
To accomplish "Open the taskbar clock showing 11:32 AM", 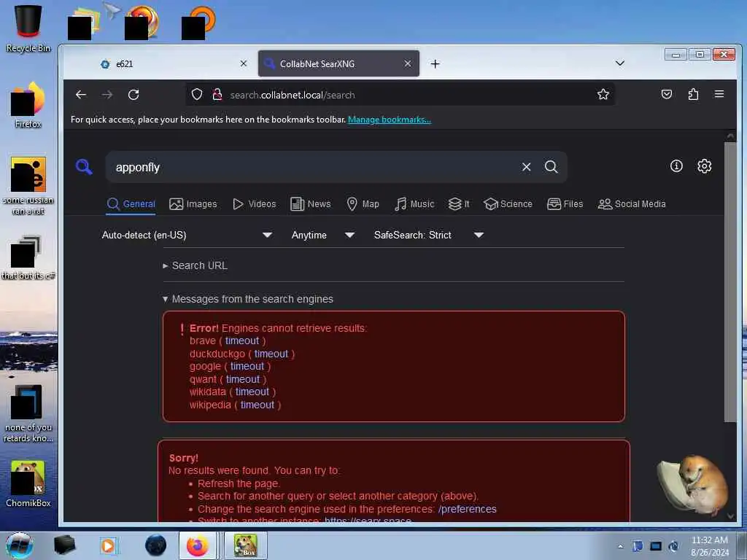I will click(710, 546).
